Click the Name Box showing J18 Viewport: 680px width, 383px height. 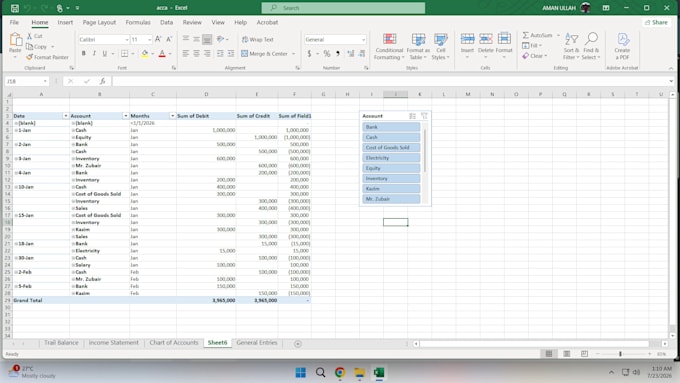tap(26, 81)
